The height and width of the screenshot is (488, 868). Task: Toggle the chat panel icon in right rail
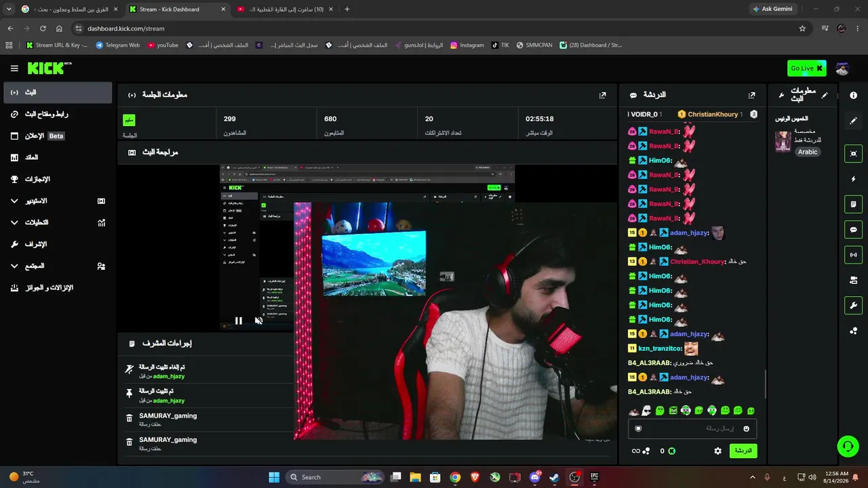[854, 230]
